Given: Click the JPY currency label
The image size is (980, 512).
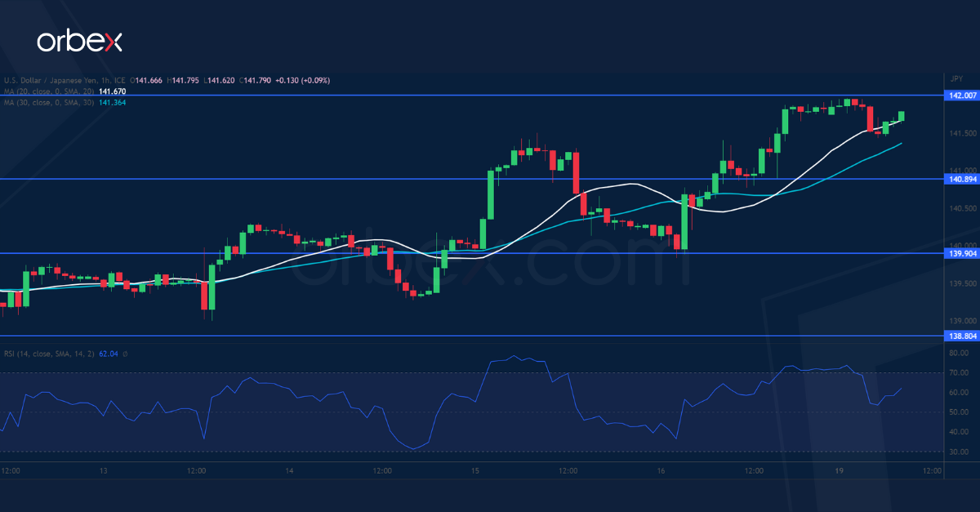Looking at the screenshot, I should [957, 78].
